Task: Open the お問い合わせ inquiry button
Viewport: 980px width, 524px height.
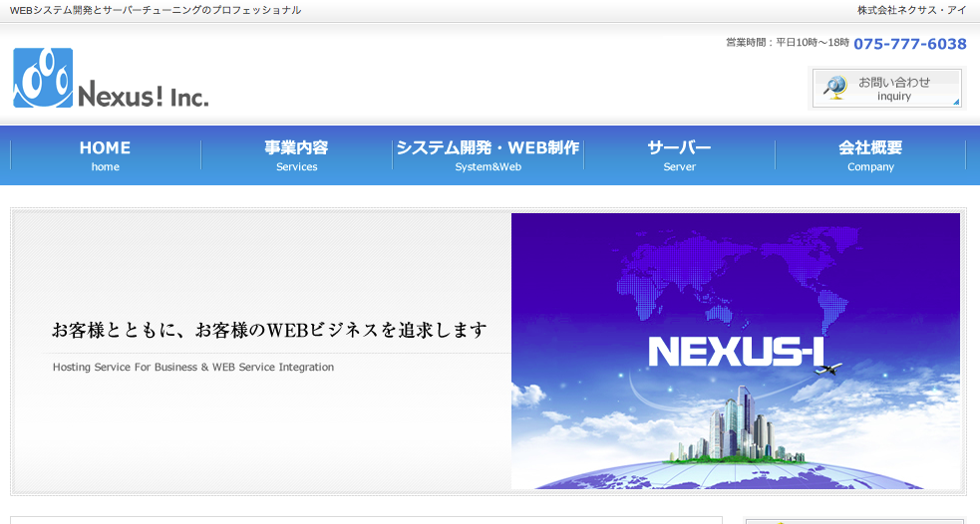Action: 887,88
